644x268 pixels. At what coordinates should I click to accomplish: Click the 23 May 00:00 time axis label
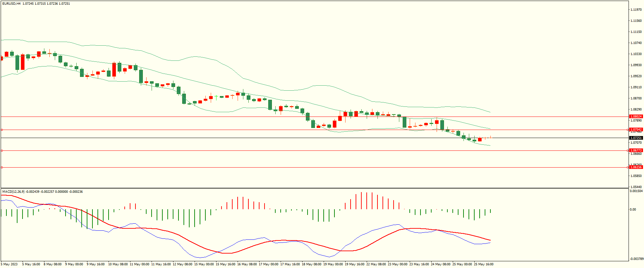click(x=397, y=264)
